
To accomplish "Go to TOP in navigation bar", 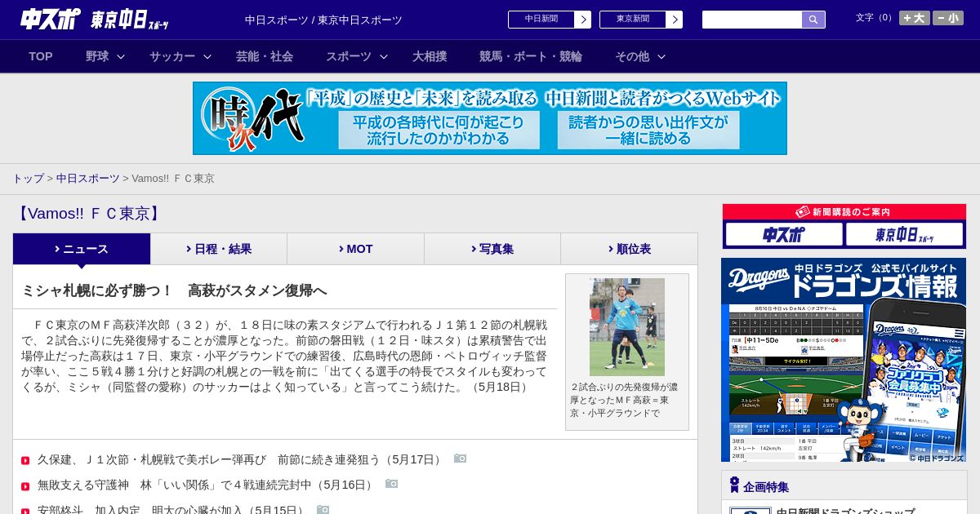I will pyautogui.click(x=41, y=56).
